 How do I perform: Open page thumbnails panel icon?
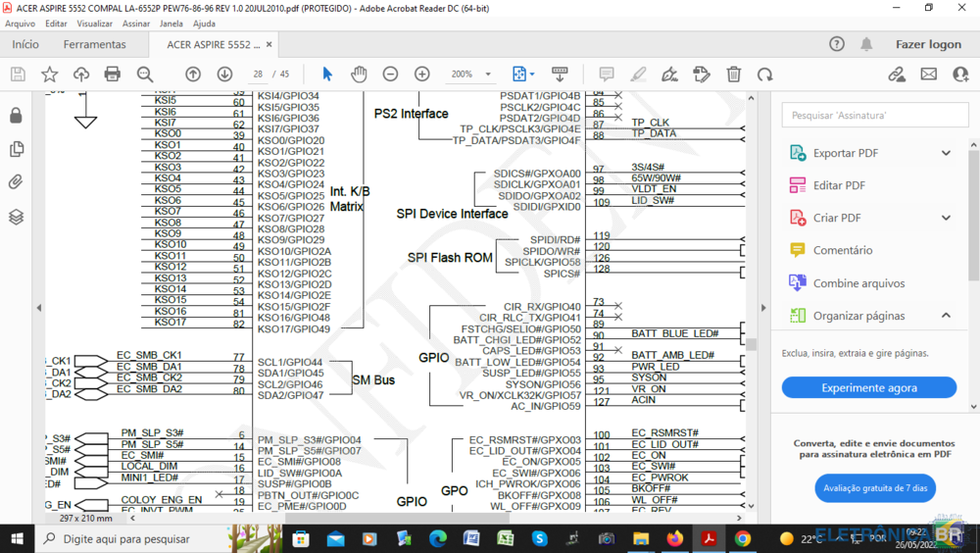pyautogui.click(x=16, y=149)
